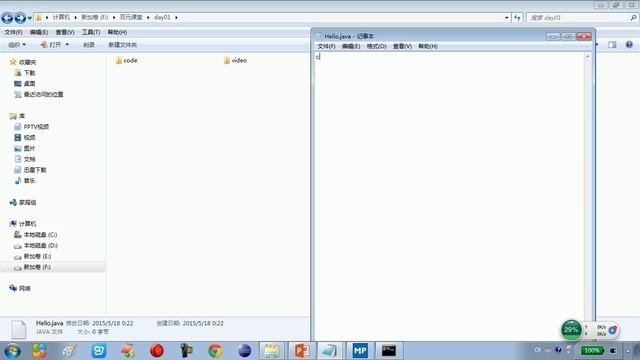Open Chrome from the taskbar
The height and width of the screenshot is (360, 640).
pos(215,351)
